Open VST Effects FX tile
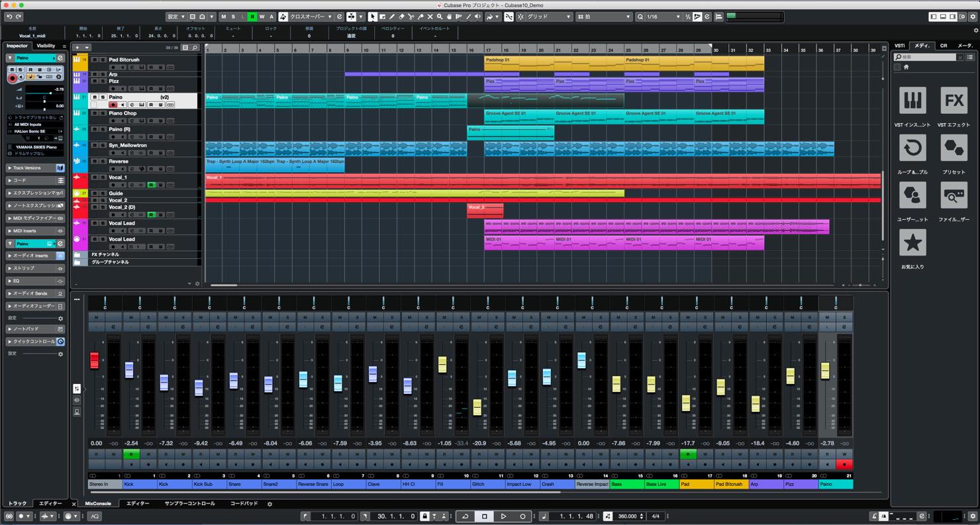Viewport: 980px width, 525px height. pyautogui.click(x=954, y=101)
